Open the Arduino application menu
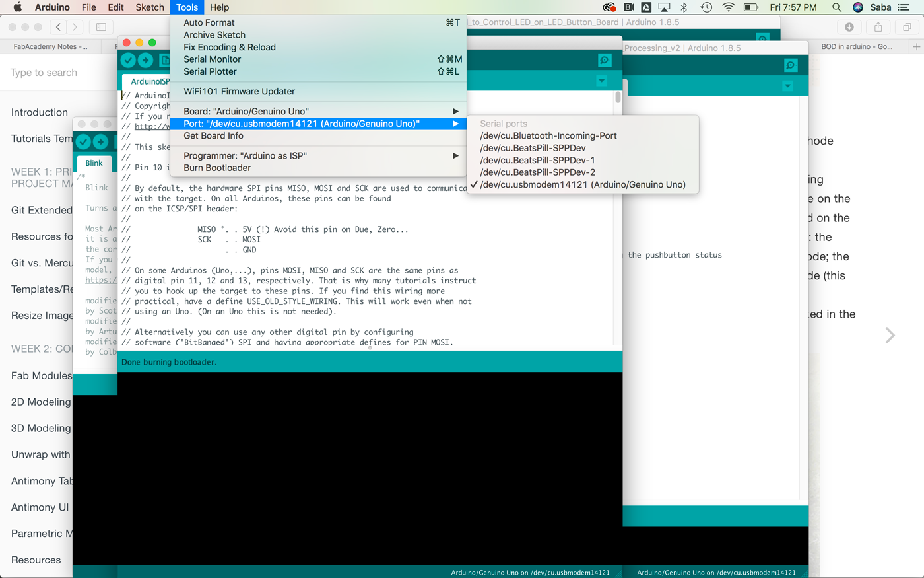Image resolution: width=924 pixels, height=578 pixels. [52, 7]
